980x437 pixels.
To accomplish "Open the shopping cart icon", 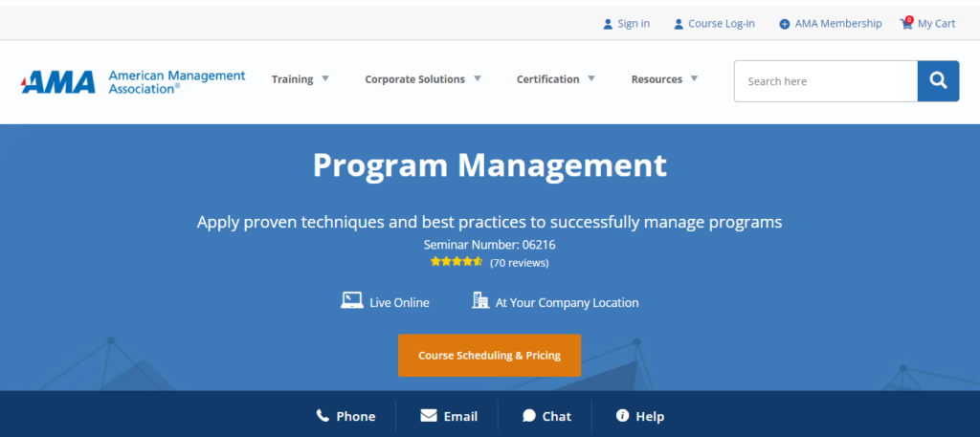I will click(906, 23).
